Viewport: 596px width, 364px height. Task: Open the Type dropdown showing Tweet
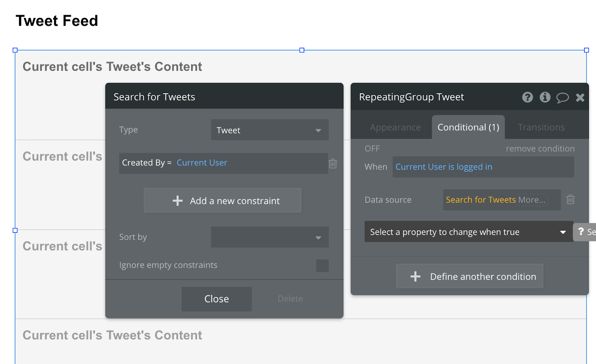(x=269, y=130)
